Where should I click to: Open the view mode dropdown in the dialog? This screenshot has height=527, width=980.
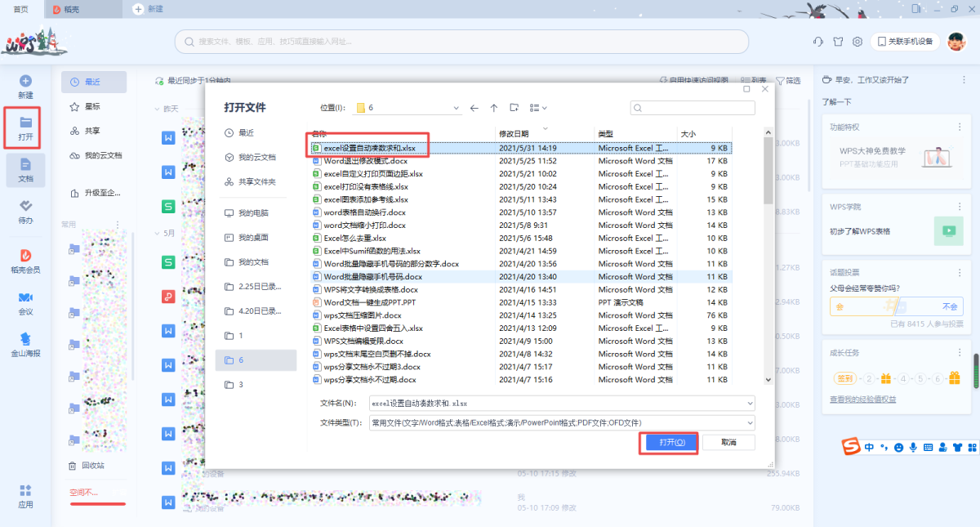click(x=538, y=108)
